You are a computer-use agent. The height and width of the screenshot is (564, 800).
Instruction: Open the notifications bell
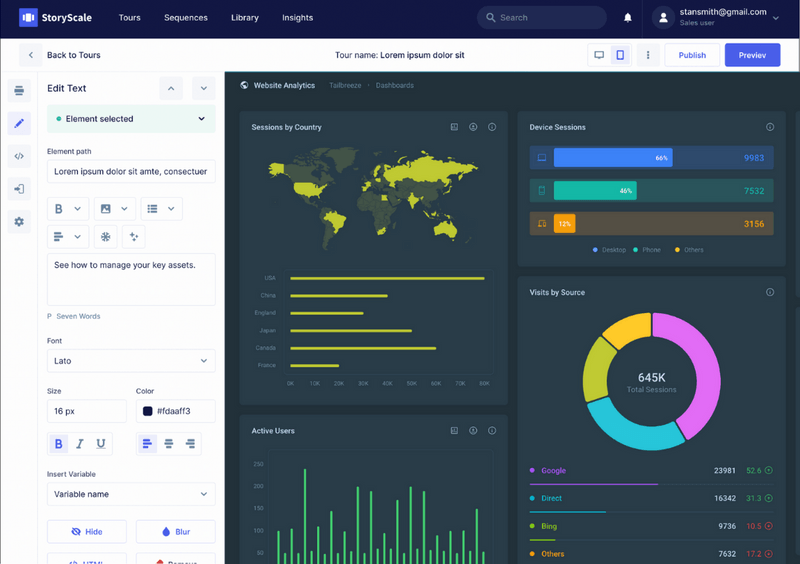point(628,18)
